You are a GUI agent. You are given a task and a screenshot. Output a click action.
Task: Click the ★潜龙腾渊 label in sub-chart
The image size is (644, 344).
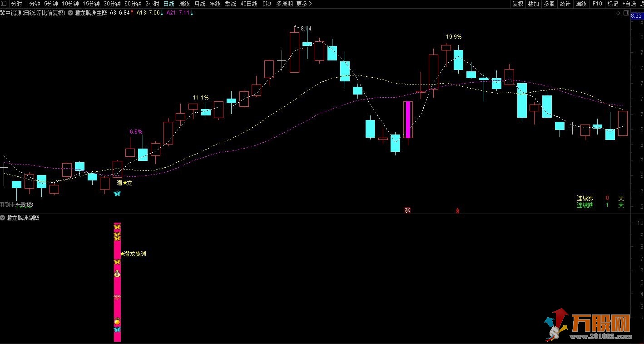click(133, 254)
